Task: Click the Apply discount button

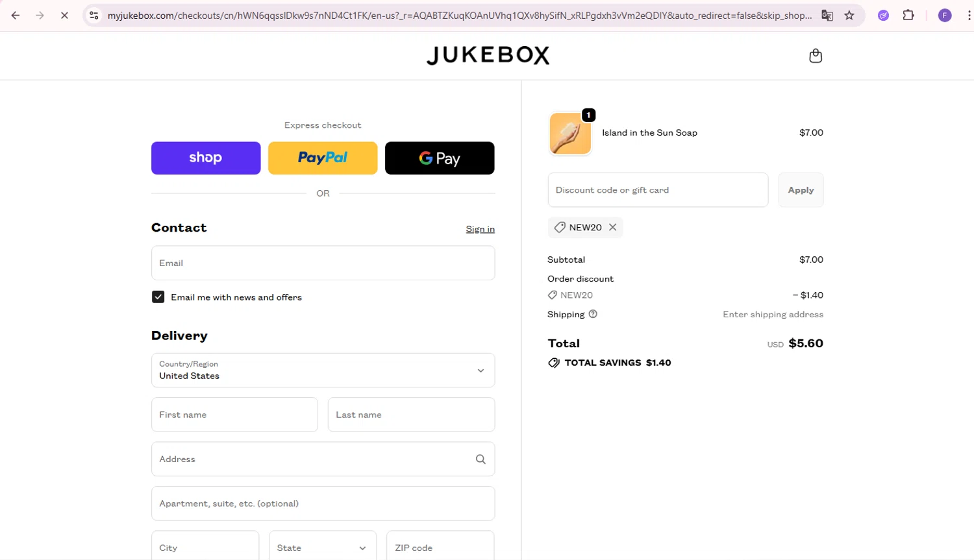Action: [x=801, y=190]
